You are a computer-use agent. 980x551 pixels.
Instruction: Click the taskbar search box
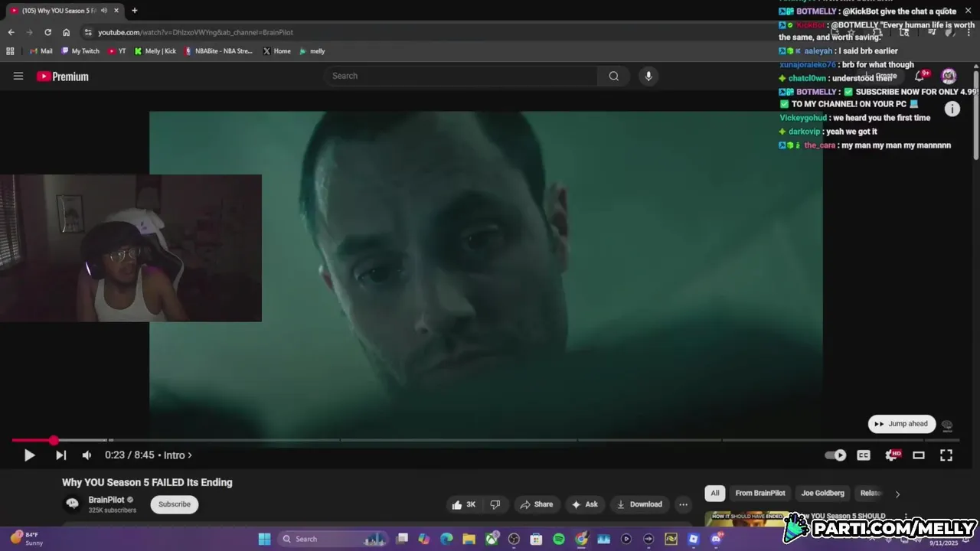point(333,539)
